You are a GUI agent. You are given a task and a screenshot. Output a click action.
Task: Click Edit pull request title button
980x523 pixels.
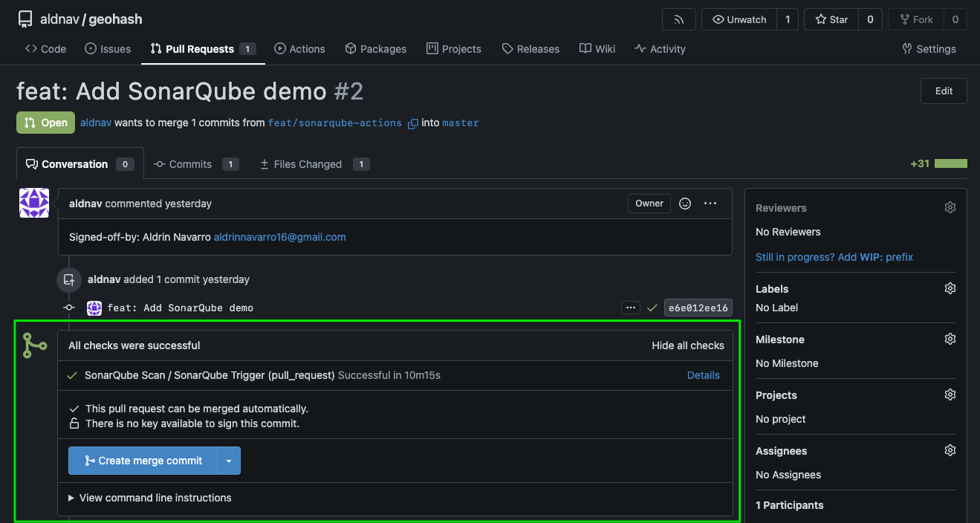pos(944,91)
